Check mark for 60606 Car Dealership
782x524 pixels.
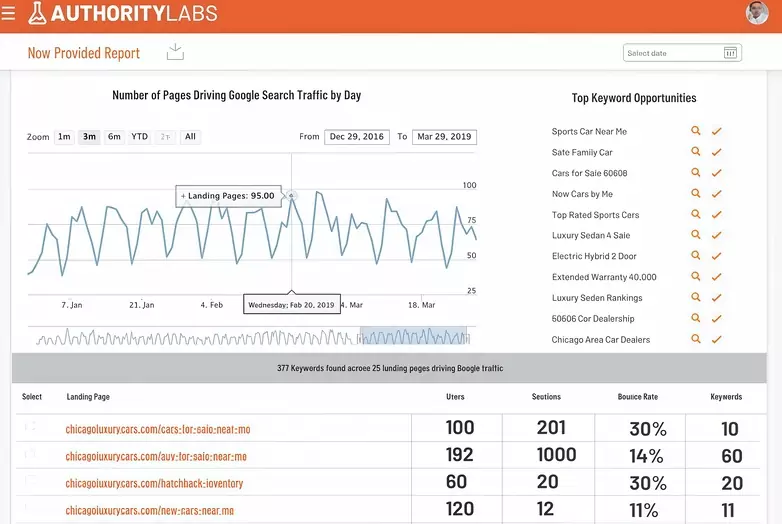coord(717,319)
